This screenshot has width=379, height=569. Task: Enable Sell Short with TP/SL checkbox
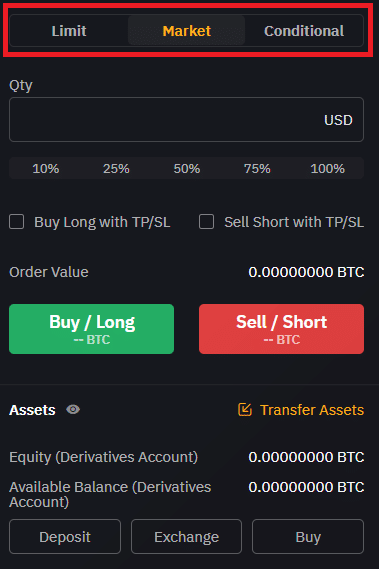pos(207,222)
